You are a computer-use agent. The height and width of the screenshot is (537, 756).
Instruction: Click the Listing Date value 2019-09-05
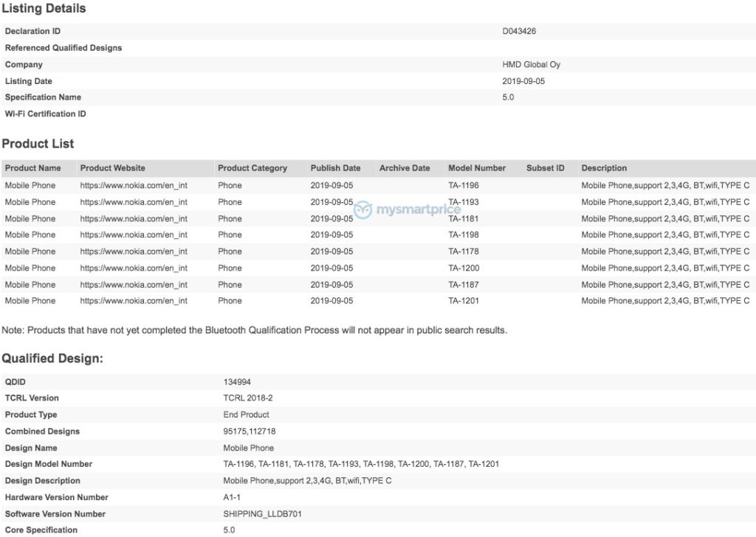523,81
